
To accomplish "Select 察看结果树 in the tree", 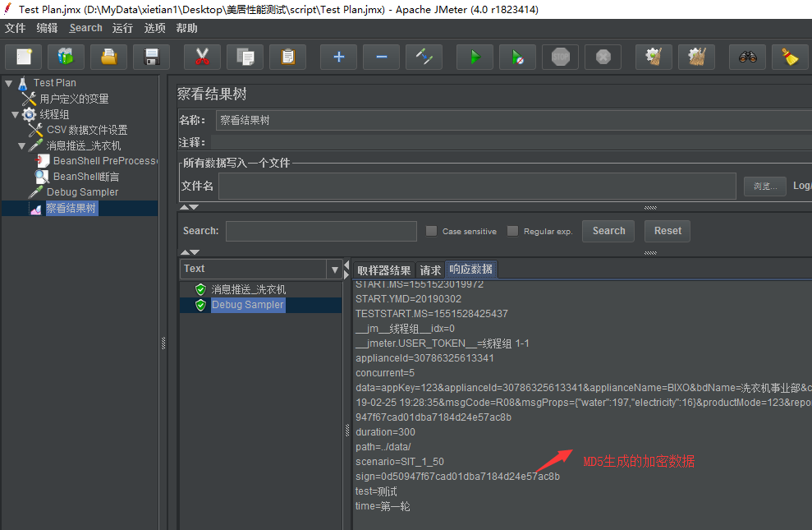I will 71,208.
